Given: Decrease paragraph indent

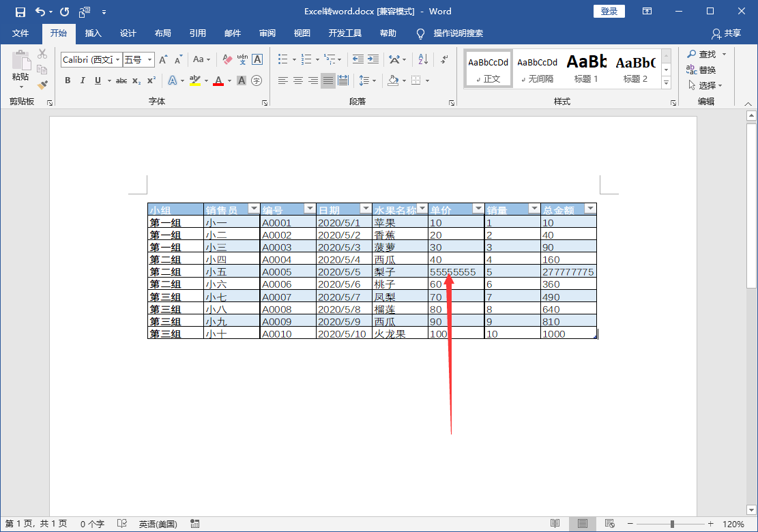Looking at the screenshot, I should (358, 59).
